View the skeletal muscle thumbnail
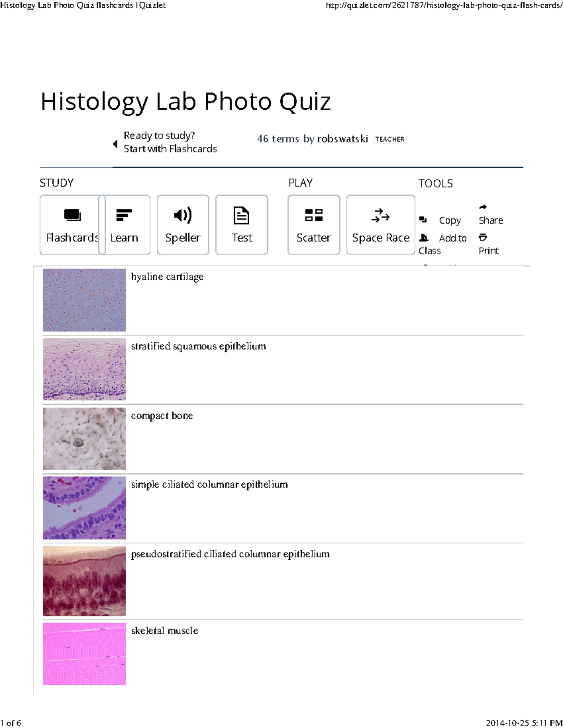This screenshot has width=563, height=728. coord(84,653)
